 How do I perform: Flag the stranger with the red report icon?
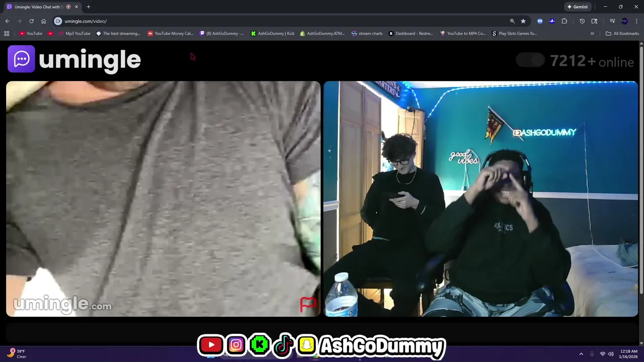pyautogui.click(x=308, y=304)
